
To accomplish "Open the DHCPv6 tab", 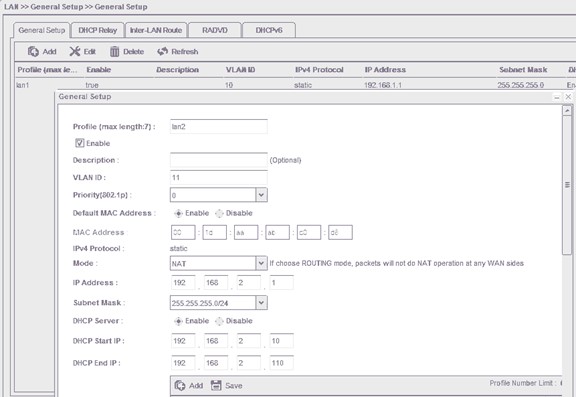I will (269, 30).
